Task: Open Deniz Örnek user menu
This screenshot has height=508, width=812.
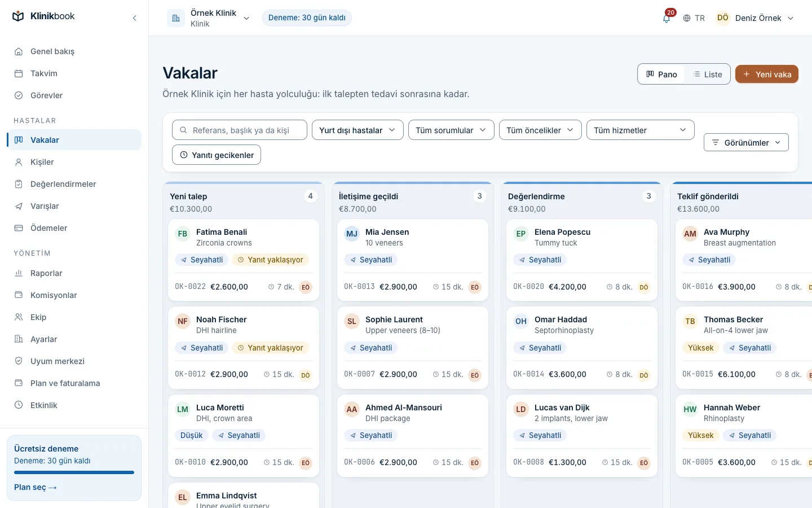Action: (755, 18)
